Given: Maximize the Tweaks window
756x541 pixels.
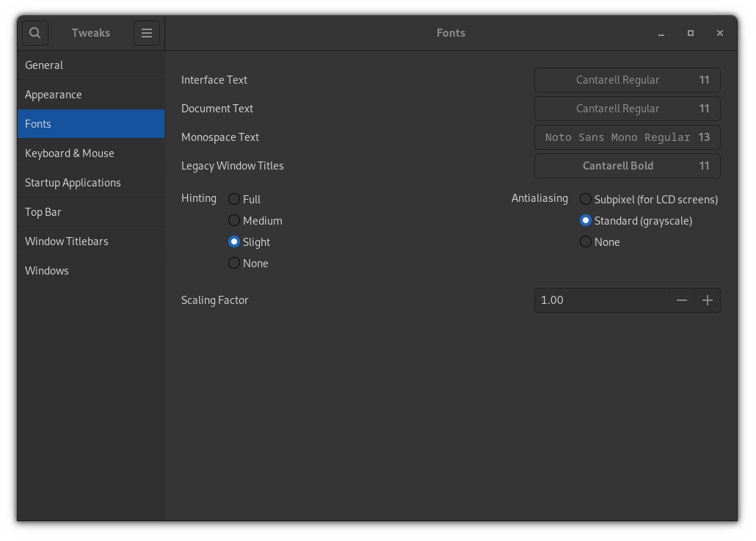Looking at the screenshot, I should click(691, 33).
